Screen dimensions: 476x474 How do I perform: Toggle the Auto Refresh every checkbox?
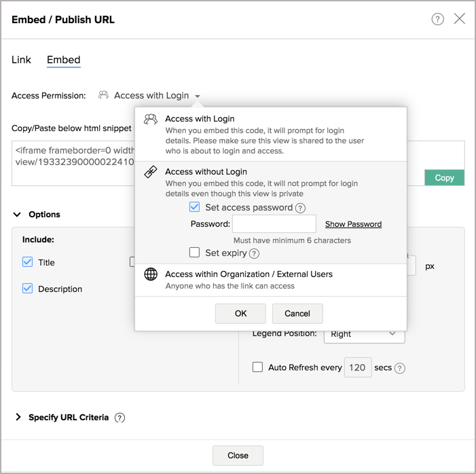257,367
